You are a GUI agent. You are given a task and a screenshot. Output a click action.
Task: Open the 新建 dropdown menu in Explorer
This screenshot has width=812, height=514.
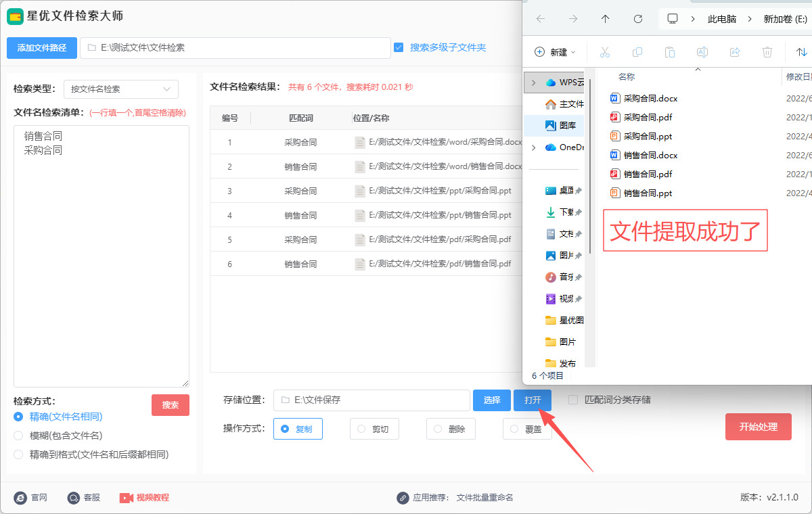click(x=556, y=52)
